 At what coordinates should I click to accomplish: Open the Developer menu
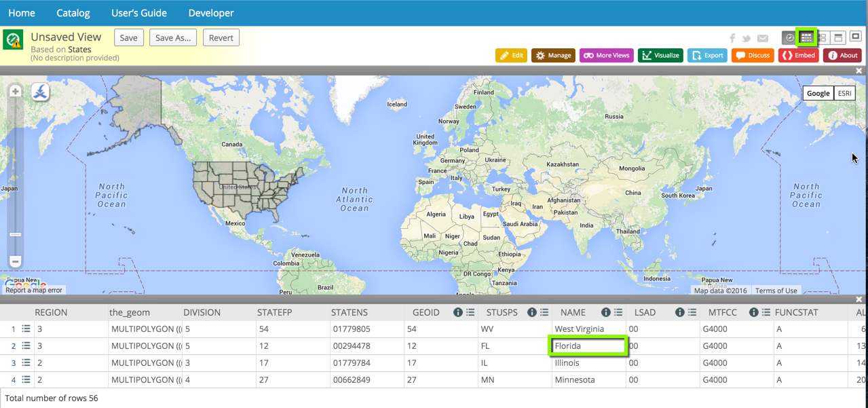pyautogui.click(x=211, y=13)
